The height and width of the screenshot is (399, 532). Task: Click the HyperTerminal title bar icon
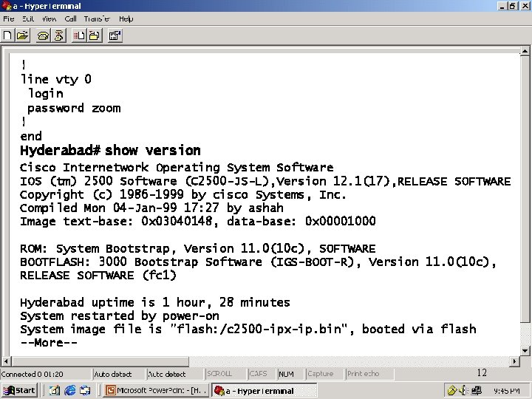[x=7, y=6]
